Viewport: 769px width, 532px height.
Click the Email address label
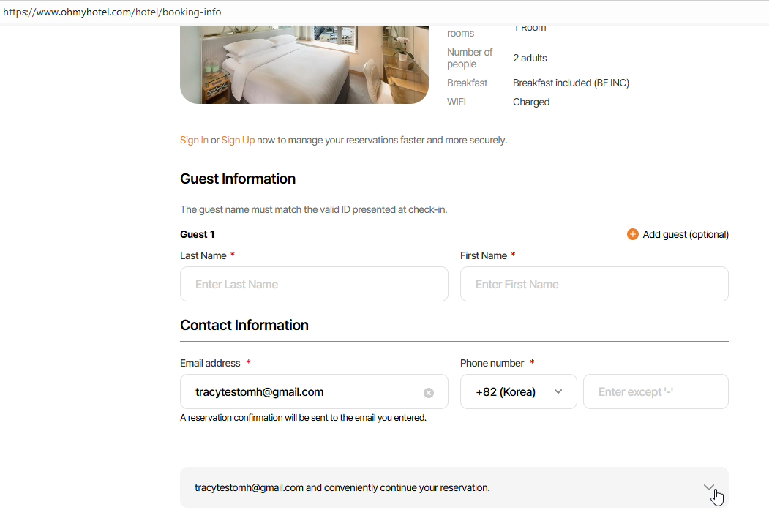(x=210, y=363)
